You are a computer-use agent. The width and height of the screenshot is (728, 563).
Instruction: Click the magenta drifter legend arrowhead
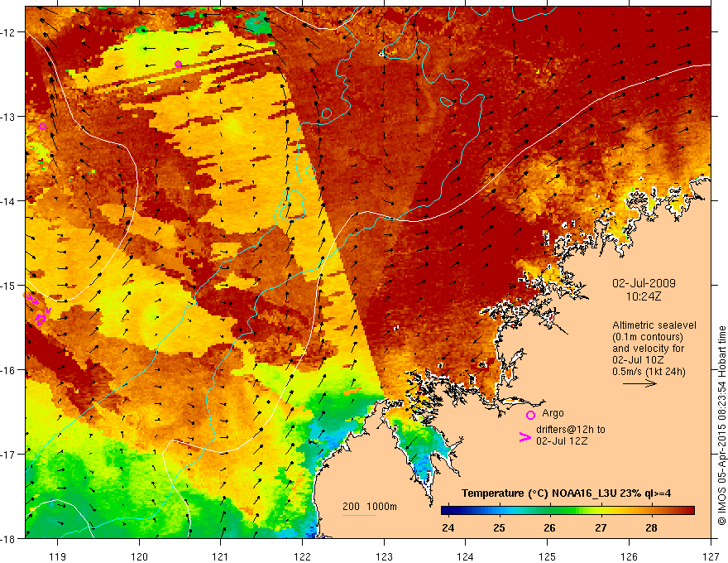click(x=525, y=437)
